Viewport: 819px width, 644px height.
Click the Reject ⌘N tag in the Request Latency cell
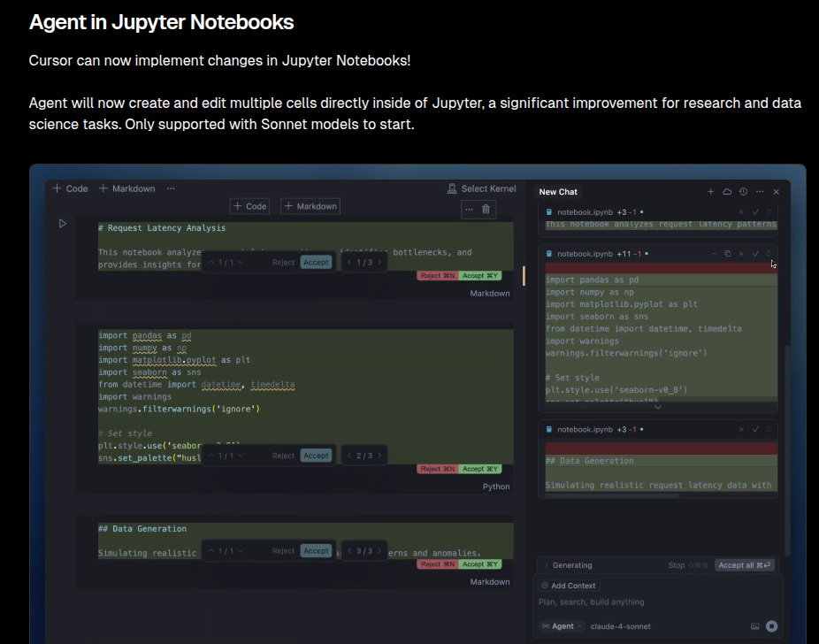click(438, 276)
